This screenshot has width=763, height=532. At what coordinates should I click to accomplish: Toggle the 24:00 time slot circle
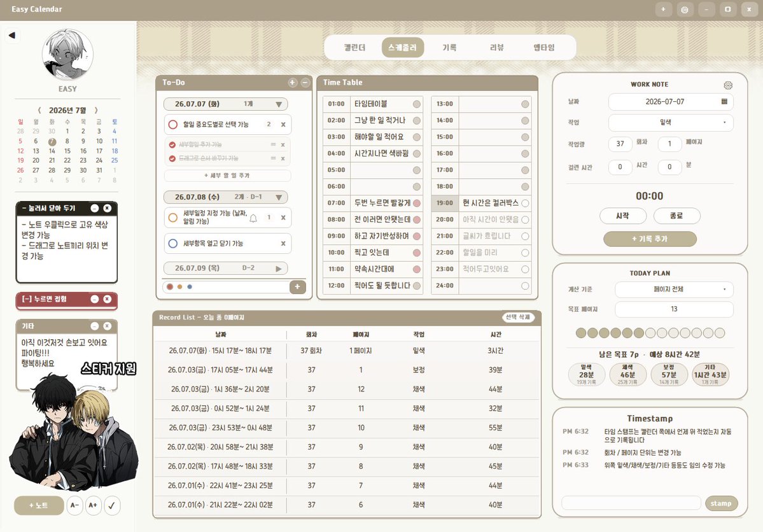point(525,286)
